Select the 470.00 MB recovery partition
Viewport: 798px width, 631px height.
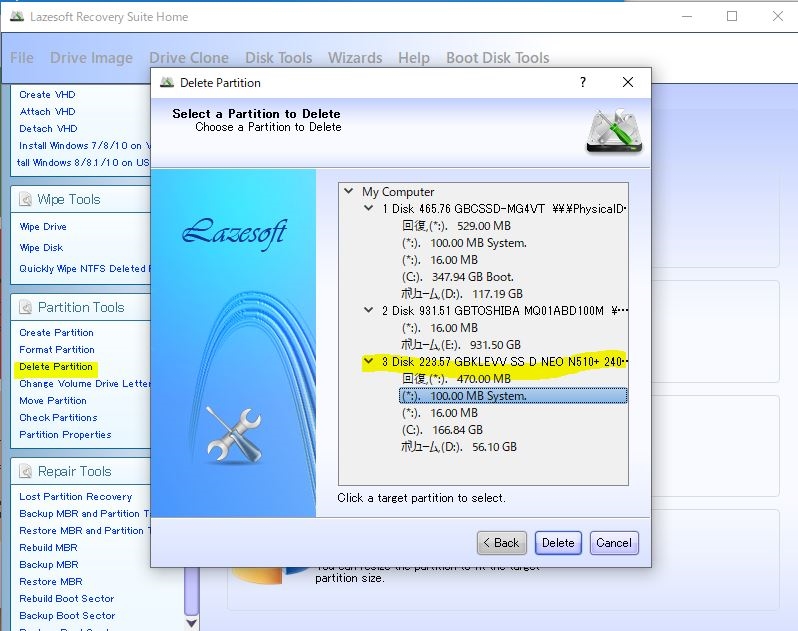click(x=457, y=379)
